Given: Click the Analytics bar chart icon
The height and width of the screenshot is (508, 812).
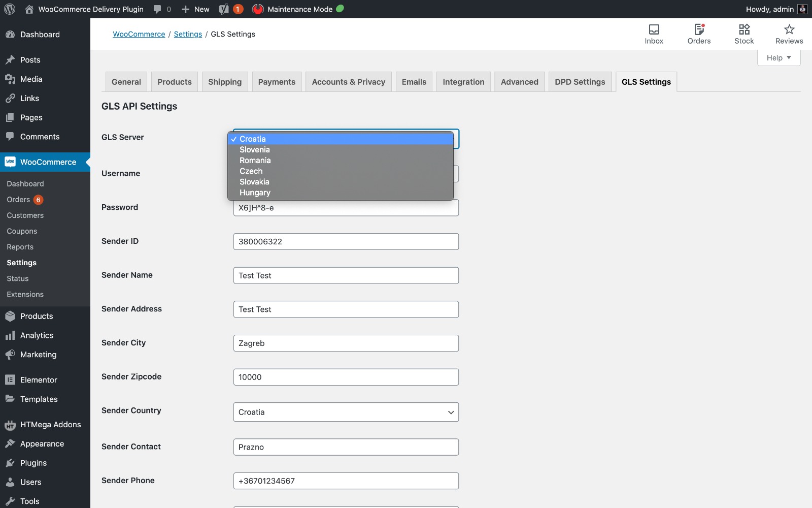Looking at the screenshot, I should (10, 335).
